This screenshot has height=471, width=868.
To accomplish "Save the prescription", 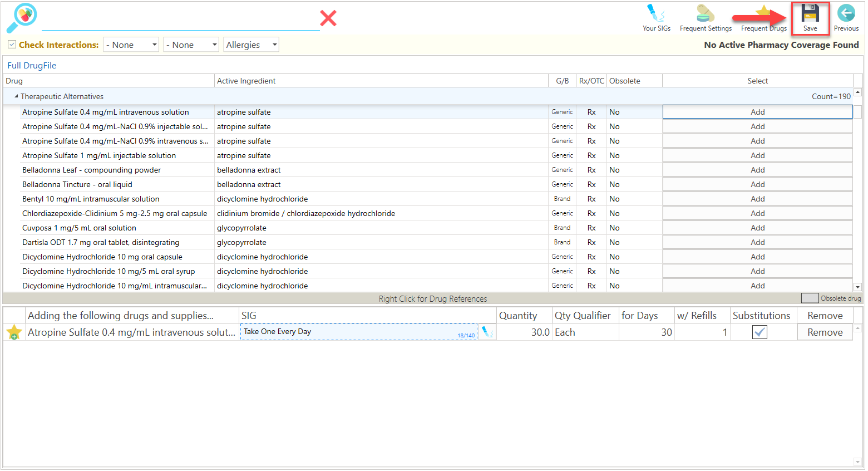I will tap(810, 18).
